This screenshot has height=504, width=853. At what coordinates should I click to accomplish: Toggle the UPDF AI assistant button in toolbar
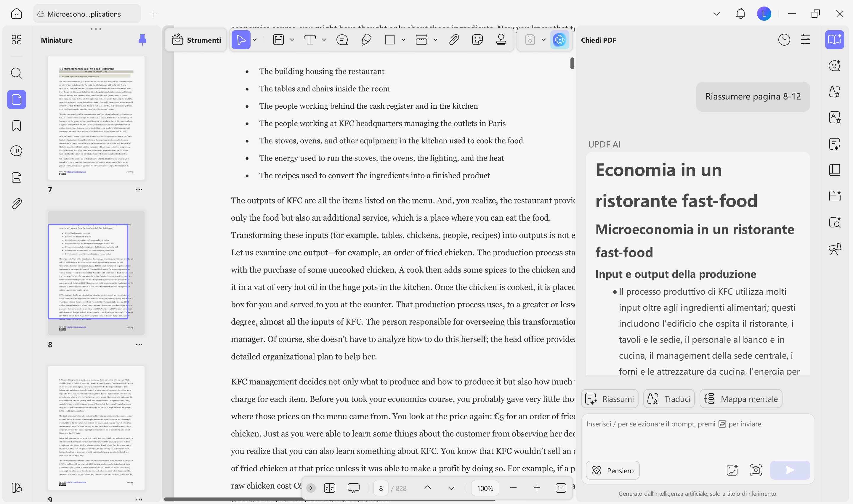pos(559,40)
